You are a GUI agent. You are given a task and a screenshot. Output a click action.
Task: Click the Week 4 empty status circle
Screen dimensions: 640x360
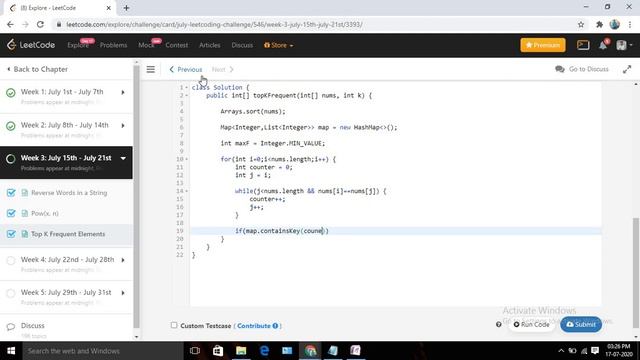coord(11,260)
